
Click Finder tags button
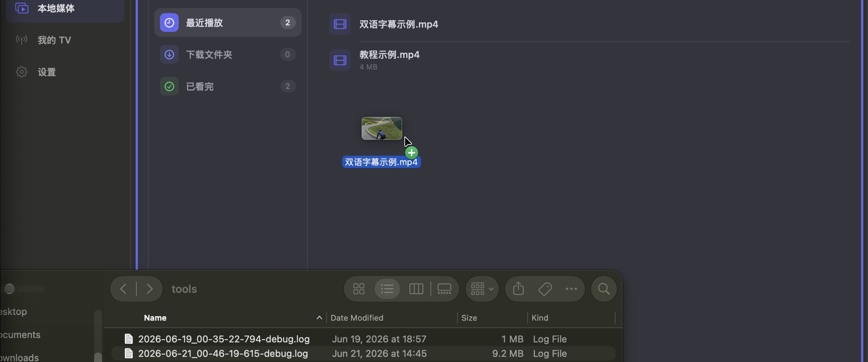(x=545, y=289)
